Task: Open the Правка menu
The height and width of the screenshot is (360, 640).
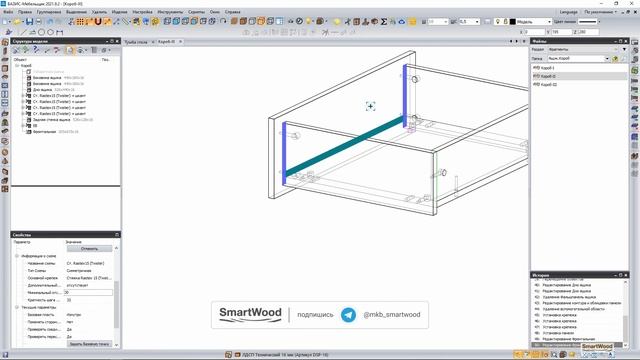Action: click(25, 12)
